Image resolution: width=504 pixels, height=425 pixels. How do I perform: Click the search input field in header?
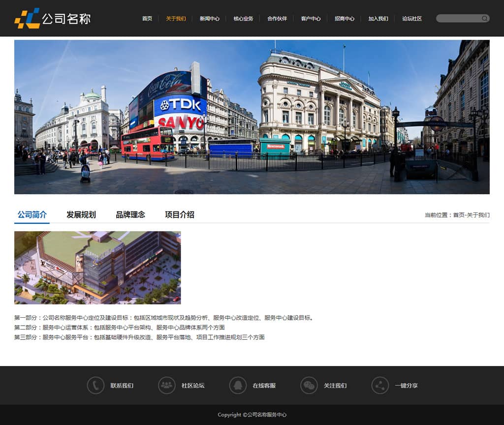point(458,19)
